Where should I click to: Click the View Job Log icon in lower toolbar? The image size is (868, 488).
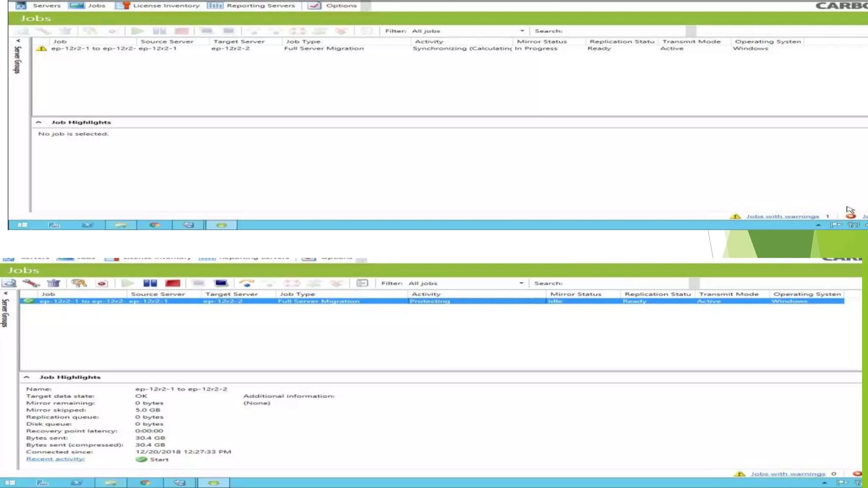coord(362,283)
